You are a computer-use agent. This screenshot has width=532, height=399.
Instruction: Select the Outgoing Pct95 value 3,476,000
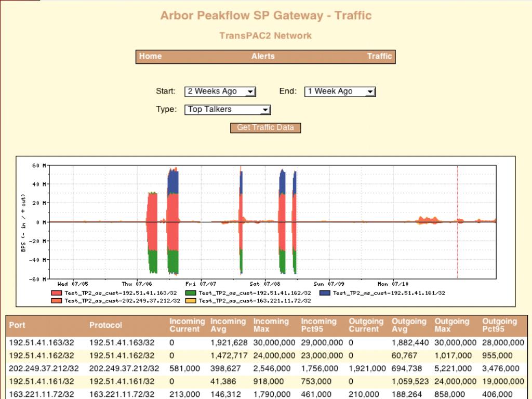point(501,368)
